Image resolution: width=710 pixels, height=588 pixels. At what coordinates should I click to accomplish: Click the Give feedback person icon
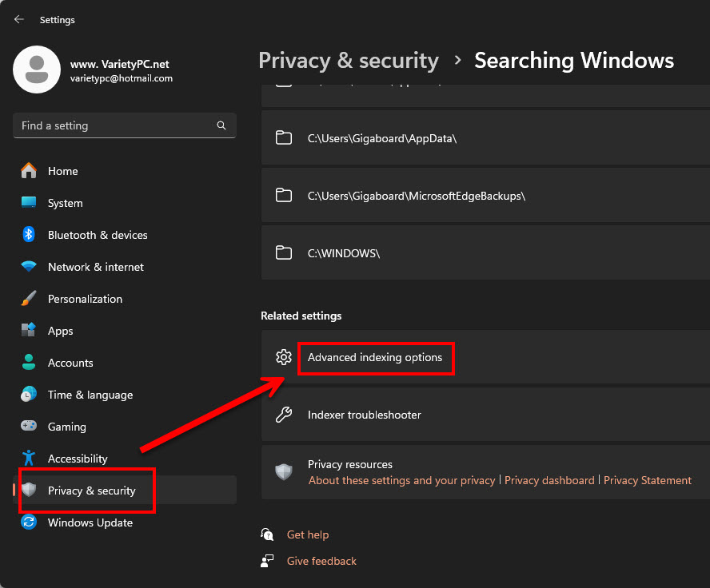pyautogui.click(x=267, y=561)
